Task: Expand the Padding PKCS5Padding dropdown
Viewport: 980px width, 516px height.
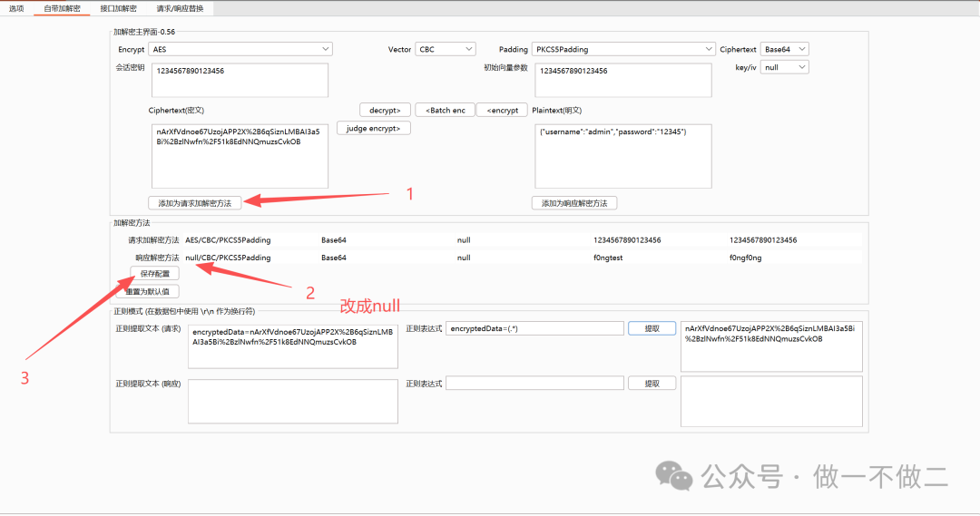Action: click(623, 49)
